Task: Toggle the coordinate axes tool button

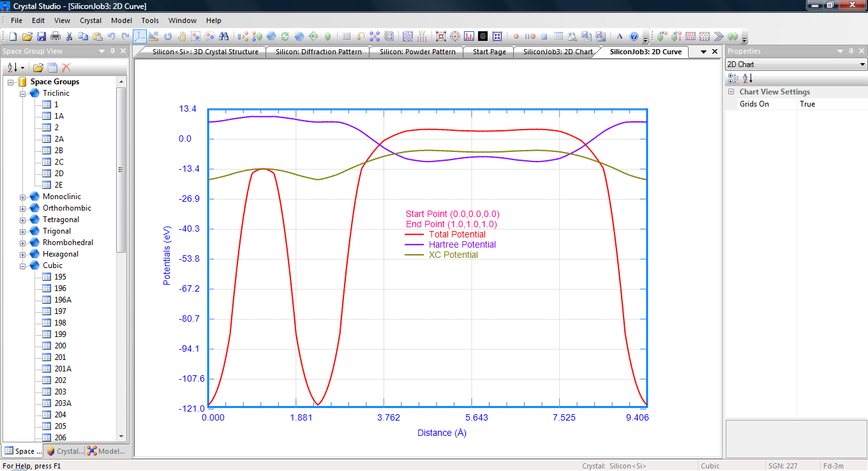Action: pyautogui.click(x=140, y=36)
